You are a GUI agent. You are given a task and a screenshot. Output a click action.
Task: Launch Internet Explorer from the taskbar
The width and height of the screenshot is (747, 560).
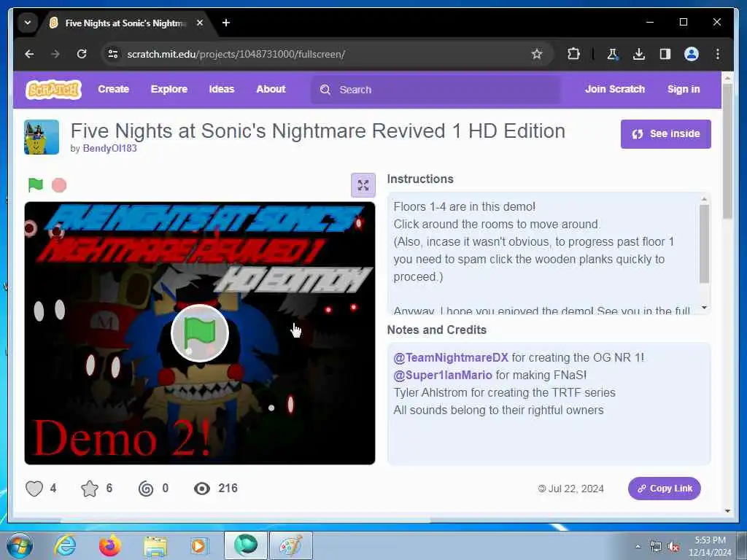[x=65, y=545]
